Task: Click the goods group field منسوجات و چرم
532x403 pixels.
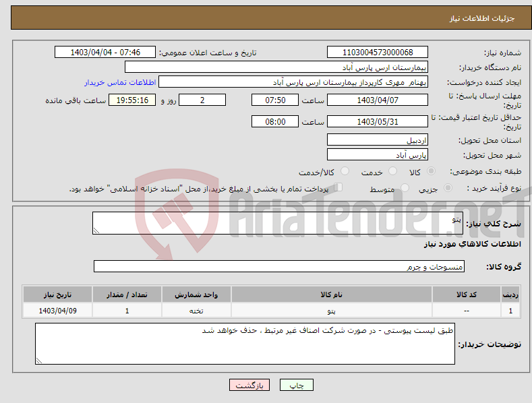Action: [x=279, y=267]
